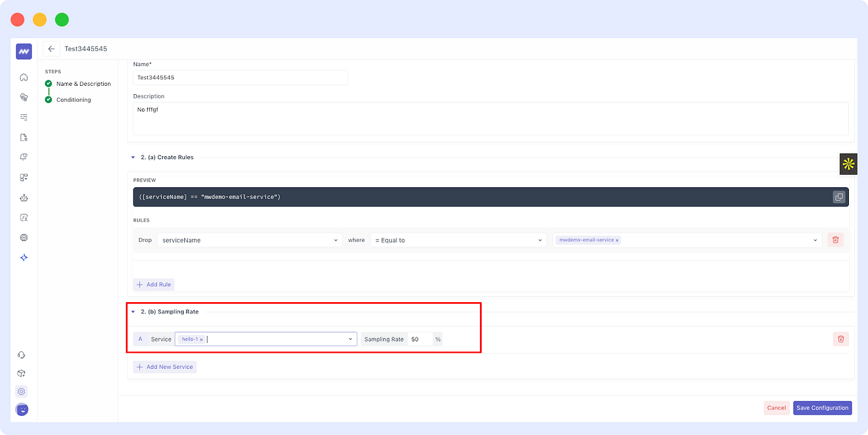Click the A label in the sampling row
Screen dimensions: 868x435
click(140, 339)
